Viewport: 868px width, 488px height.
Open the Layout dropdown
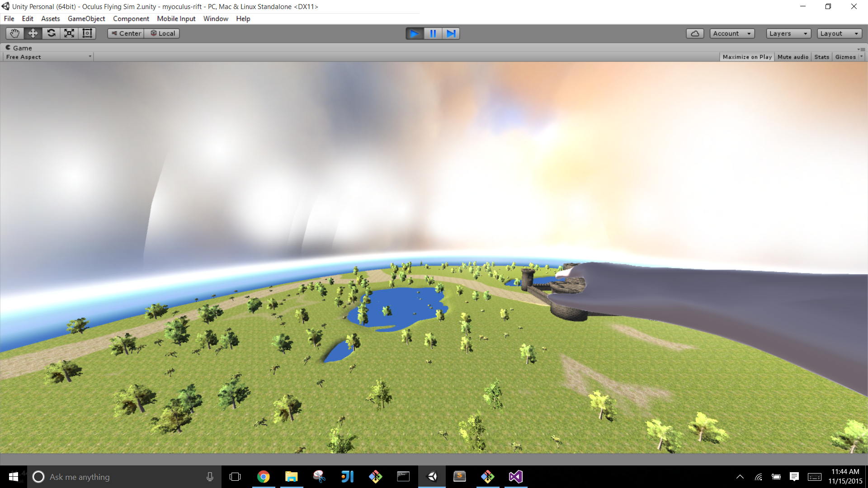[x=839, y=33]
